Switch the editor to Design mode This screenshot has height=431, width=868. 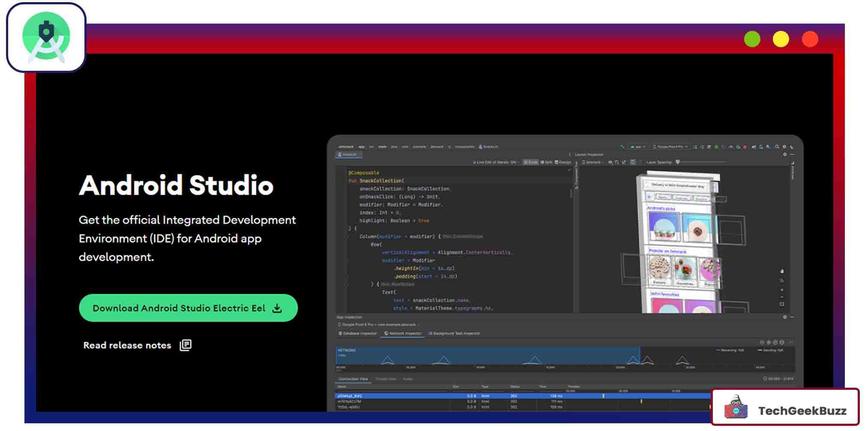[562, 162]
